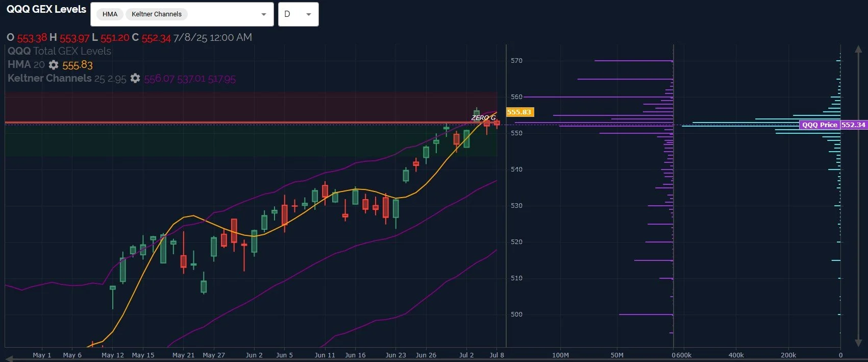Remove the HMA indicator chip
The width and height of the screenshot is (868, 362).
(x=110, y=14)
